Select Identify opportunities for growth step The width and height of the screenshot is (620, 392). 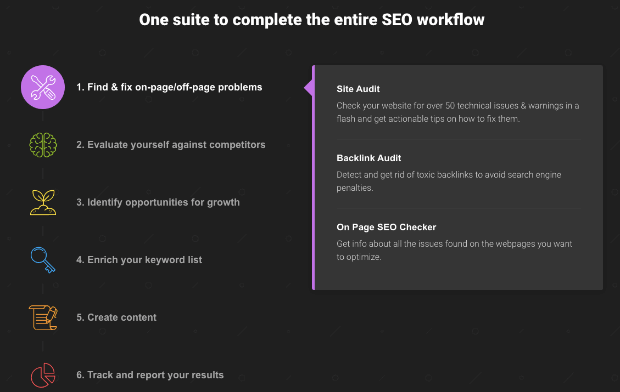158,203
